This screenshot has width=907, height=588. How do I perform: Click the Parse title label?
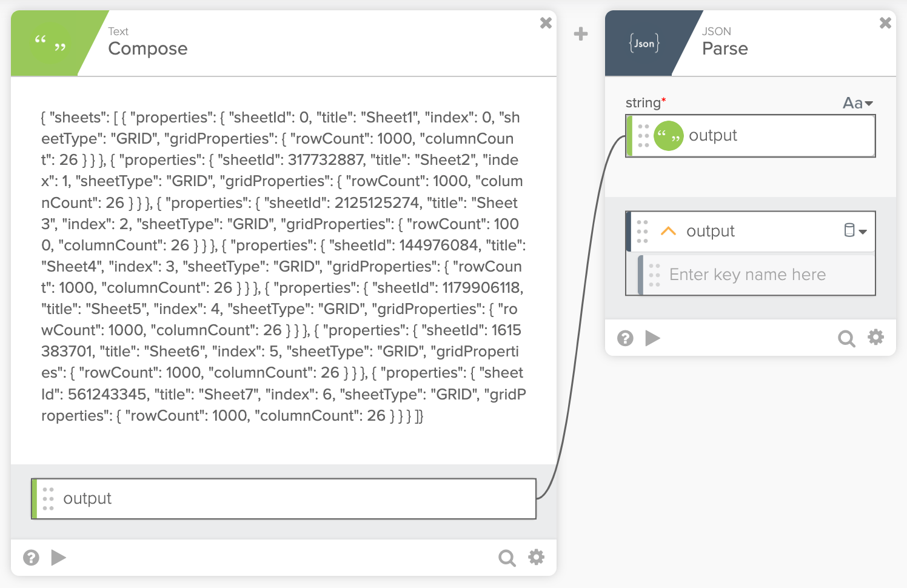(725, 49)
